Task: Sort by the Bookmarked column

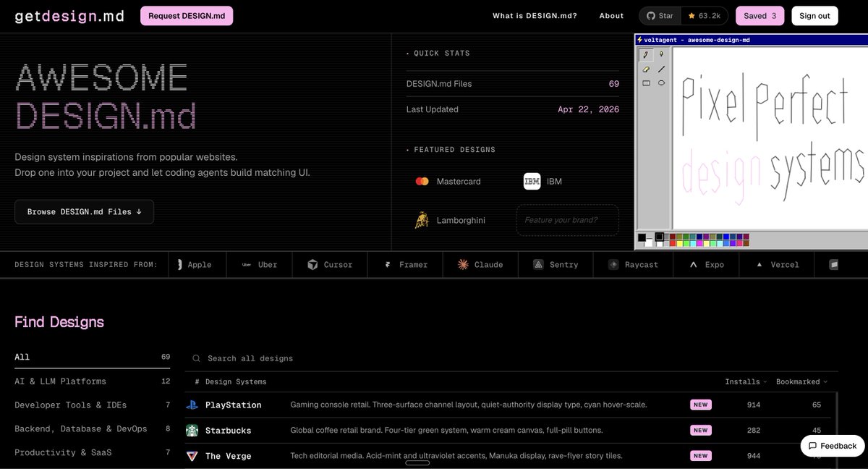Action: (x=801, y=381)
